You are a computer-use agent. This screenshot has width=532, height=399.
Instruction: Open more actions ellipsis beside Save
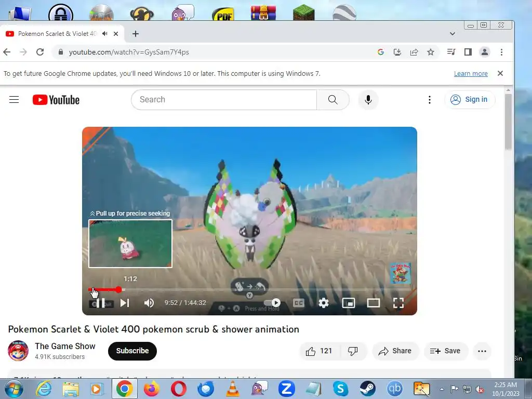click(482, 351)
